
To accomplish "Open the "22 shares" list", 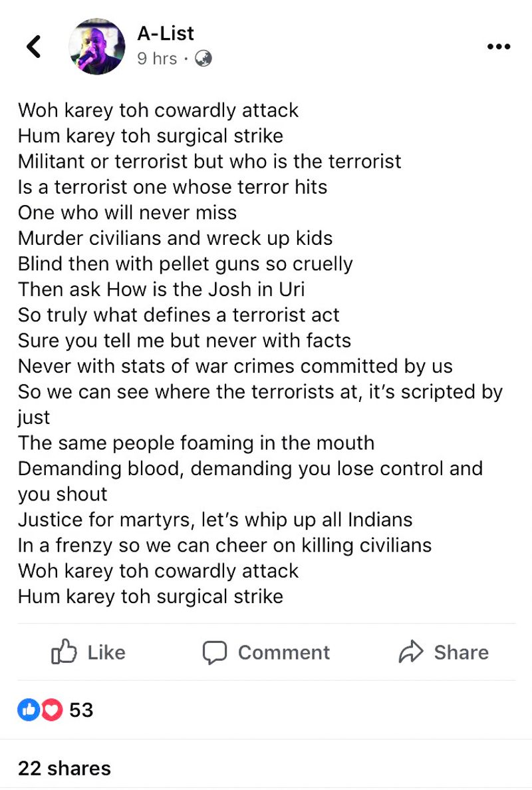I will (65, 768).
